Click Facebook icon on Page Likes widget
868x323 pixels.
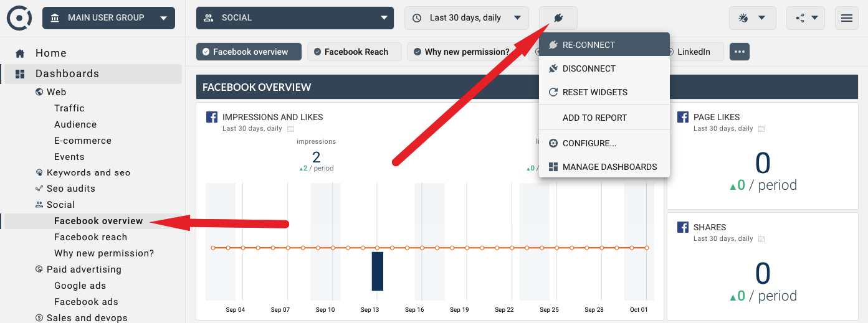tap(682, 117)
